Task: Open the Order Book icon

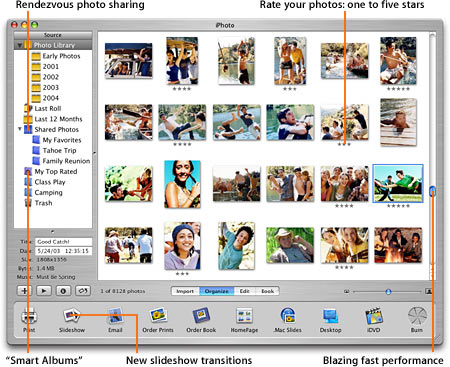Action: (201, 315)
